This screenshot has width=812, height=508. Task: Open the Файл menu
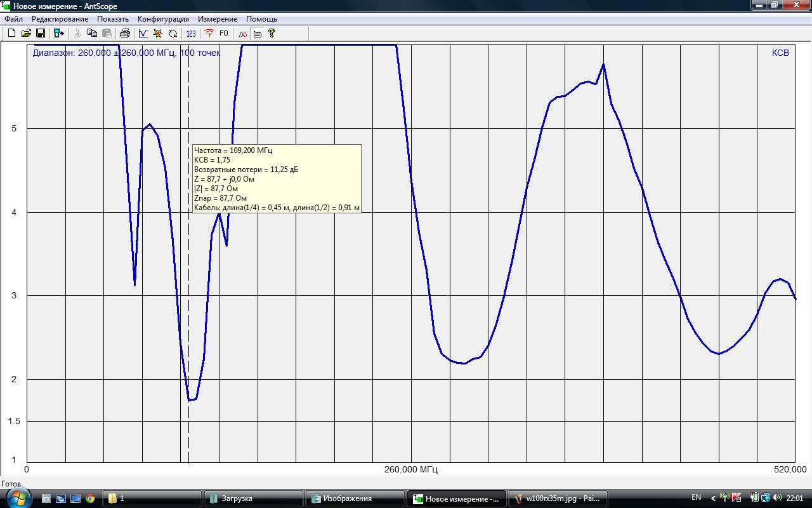(13, 19)
